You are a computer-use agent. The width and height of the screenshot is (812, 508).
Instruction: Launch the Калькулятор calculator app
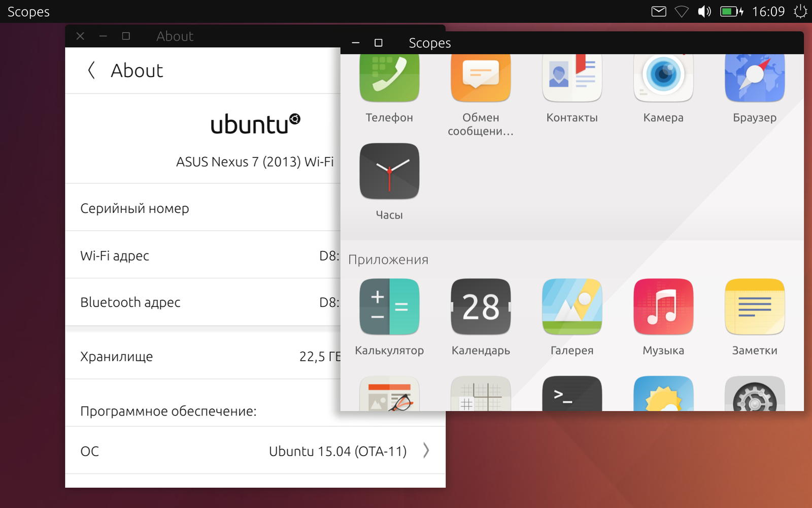(x=389, y=306)
